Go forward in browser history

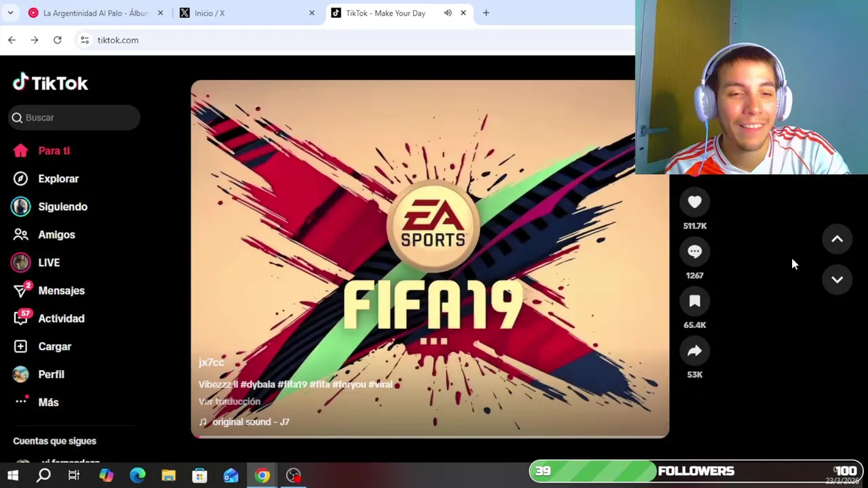pyautogui.click(x=35, y=40)
